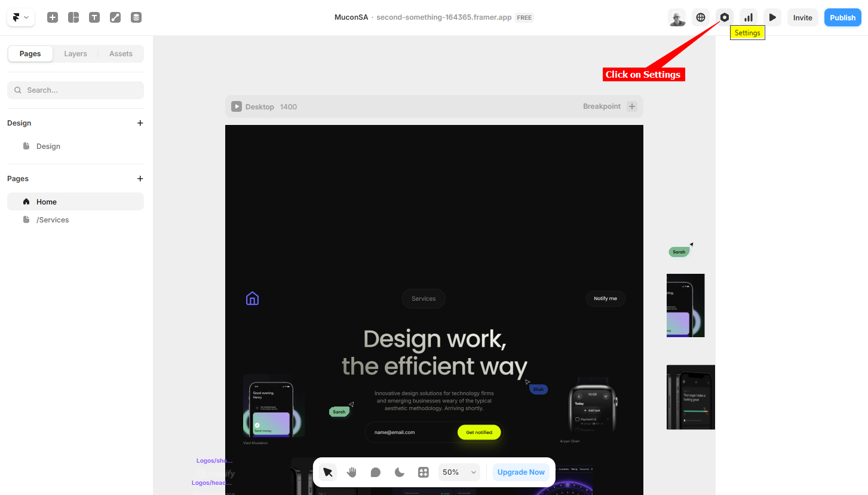Image resolution: width=868 pixels, height=495 pixels.
Task: Open the Layout tool in toolbar
Action: [73, 17]
